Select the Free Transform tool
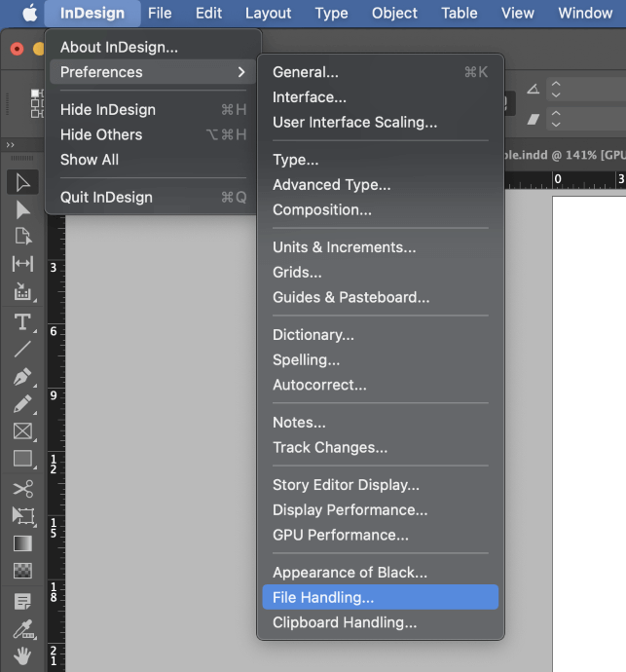 click(x=22, y=515)
